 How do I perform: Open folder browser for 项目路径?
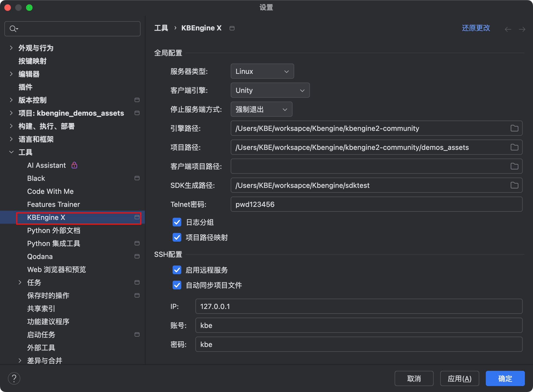pyautogui.click(x=515, y=147)
